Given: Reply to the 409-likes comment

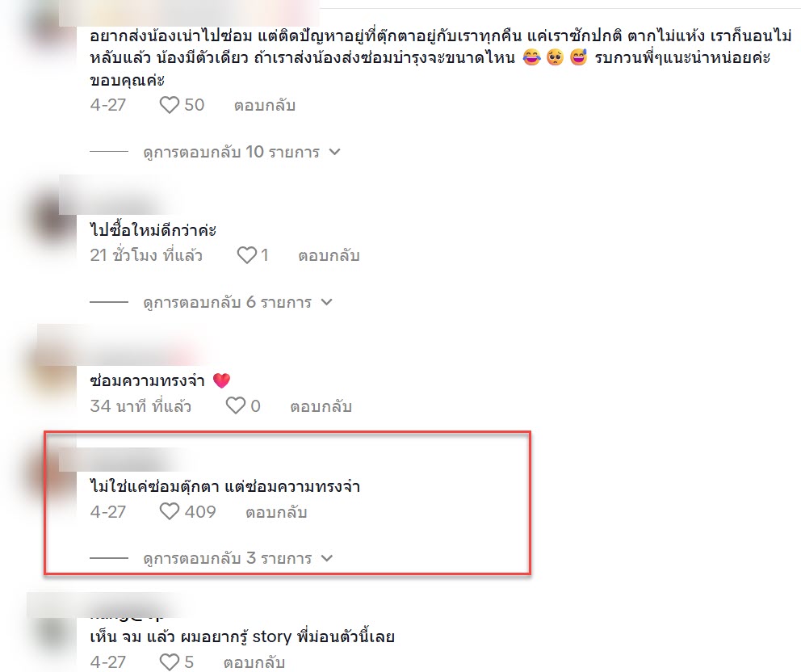Looking at the screenshot, I should pyautogui.click(x=276, y=512).
